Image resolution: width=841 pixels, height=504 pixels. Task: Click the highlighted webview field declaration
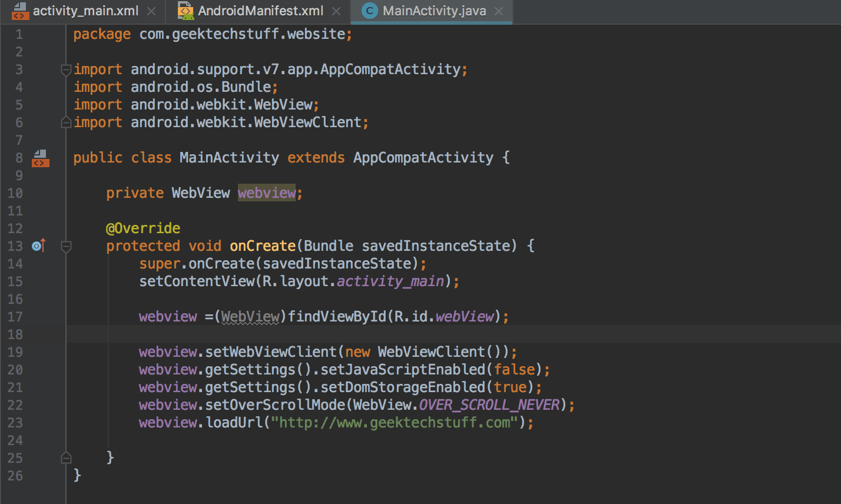266,193
